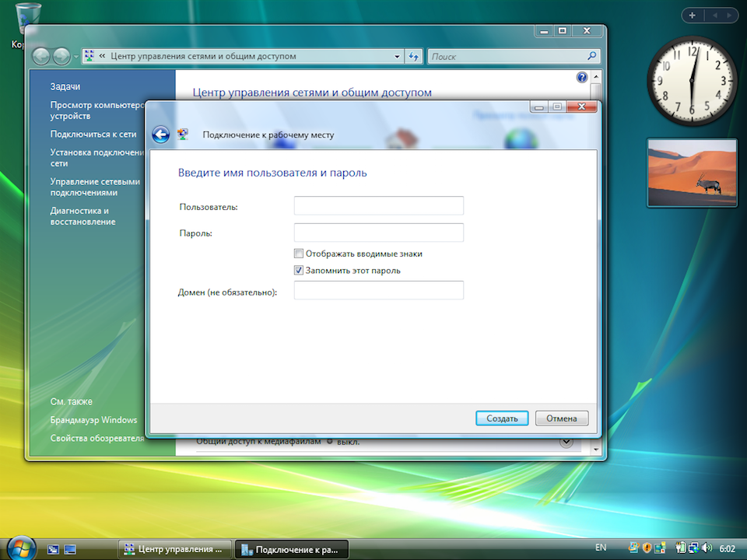Go back in the Network Center window
The width and height of the screenshot is (747, 560).
[x=41, y=57]
